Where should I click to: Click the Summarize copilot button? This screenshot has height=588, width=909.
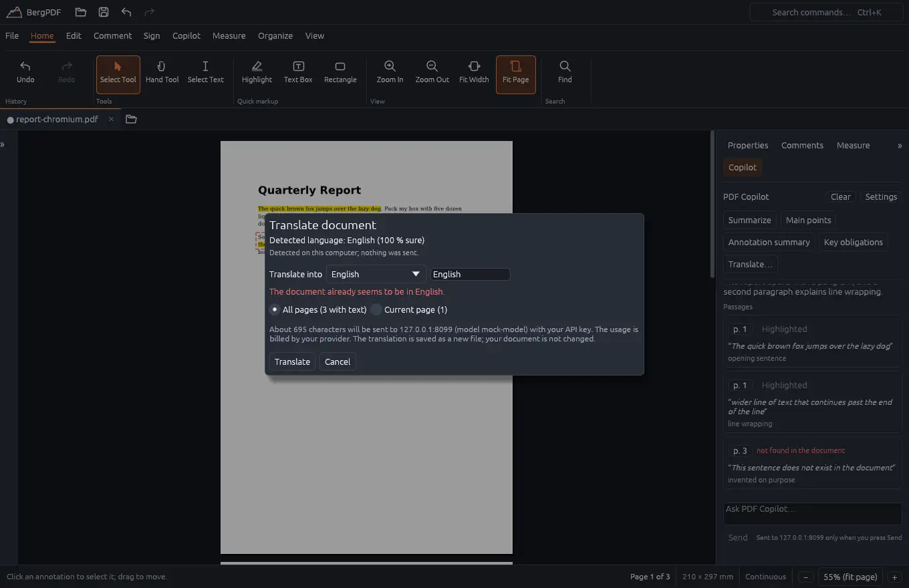749,220
